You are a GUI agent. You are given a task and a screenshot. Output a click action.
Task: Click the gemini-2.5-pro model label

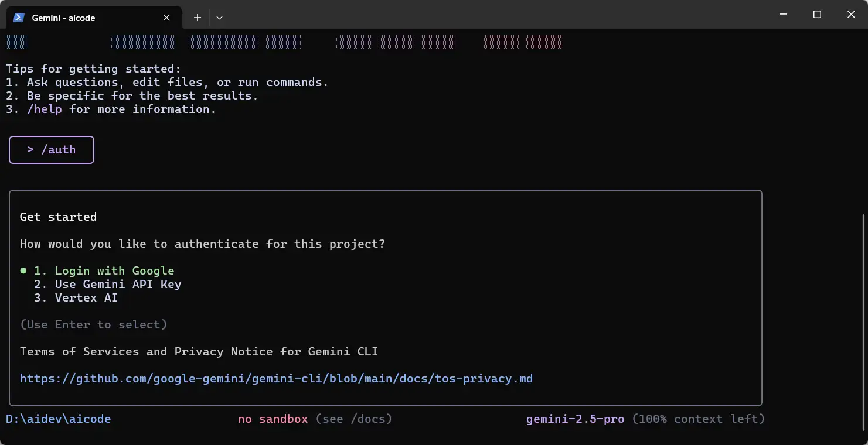[x=575, y=419]
